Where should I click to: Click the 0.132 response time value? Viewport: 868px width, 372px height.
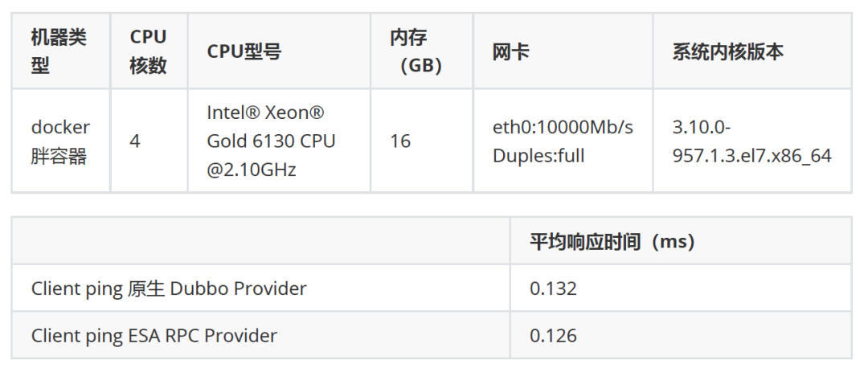tap(554, 288)
